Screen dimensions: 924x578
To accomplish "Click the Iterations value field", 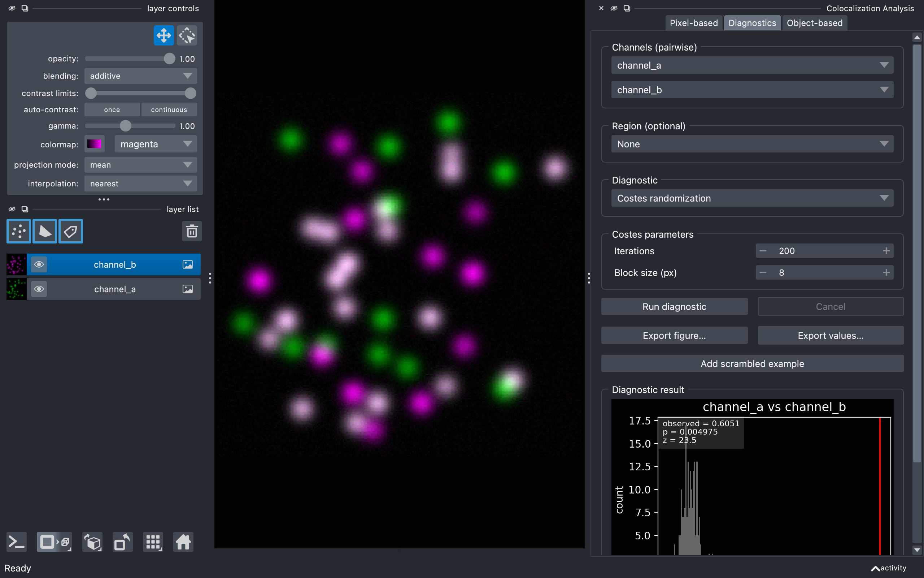I will pos(824,251).
